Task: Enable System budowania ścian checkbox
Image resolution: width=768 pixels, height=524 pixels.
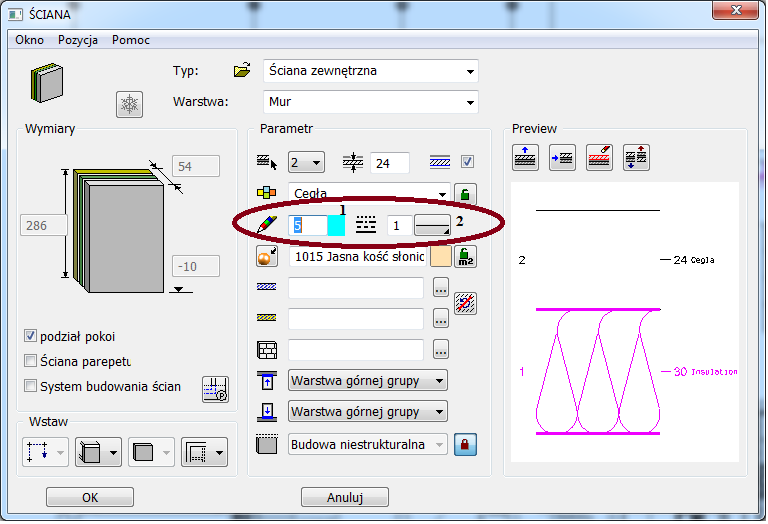Action: point(31,386)
